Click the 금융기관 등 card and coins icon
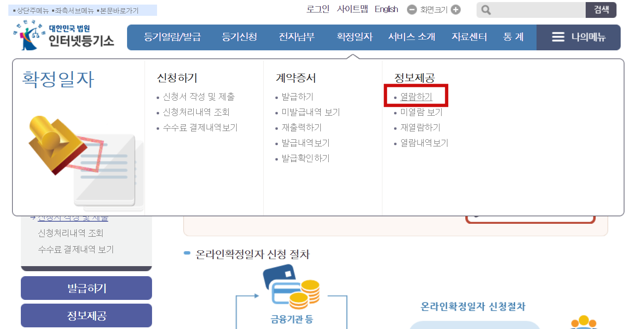Screen dimensions: 644x329 292,288
